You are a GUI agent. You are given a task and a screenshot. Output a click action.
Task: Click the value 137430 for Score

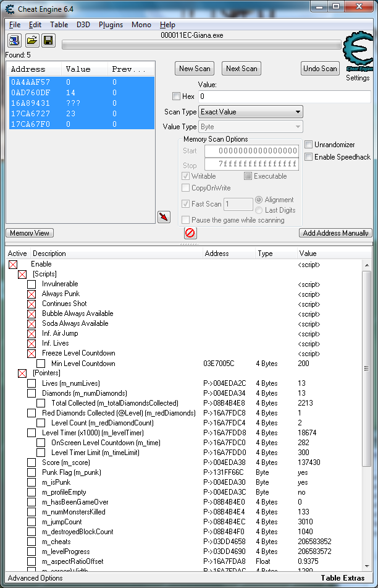click(x=309, y=462)
